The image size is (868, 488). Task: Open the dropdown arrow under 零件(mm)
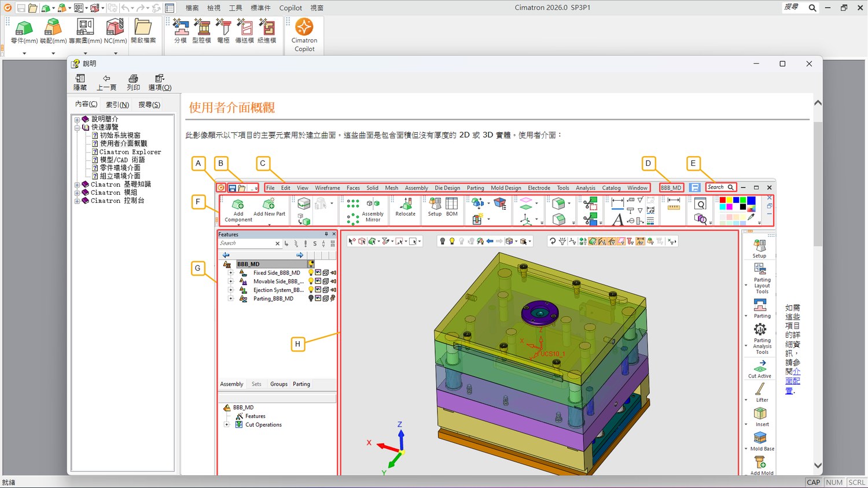24,53
